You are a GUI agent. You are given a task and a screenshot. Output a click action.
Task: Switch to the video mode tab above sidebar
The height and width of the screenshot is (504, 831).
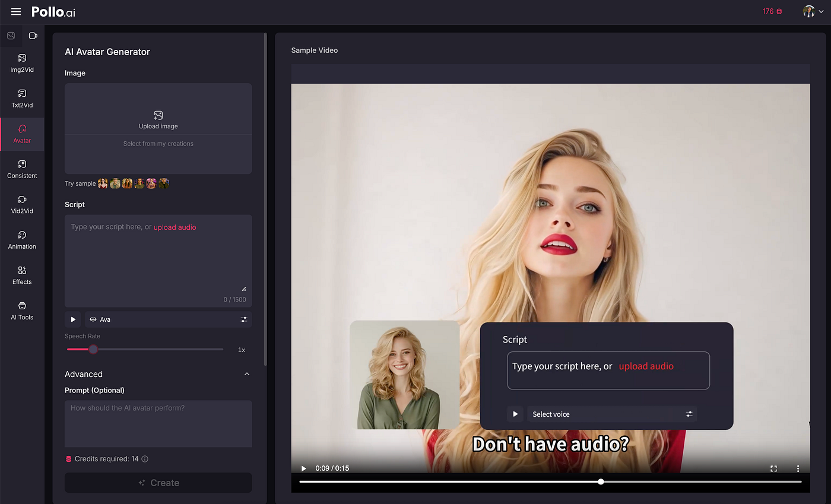click(33, 36)
